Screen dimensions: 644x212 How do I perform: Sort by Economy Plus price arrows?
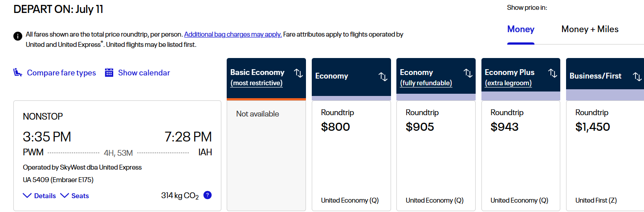(x=553, y=73)
